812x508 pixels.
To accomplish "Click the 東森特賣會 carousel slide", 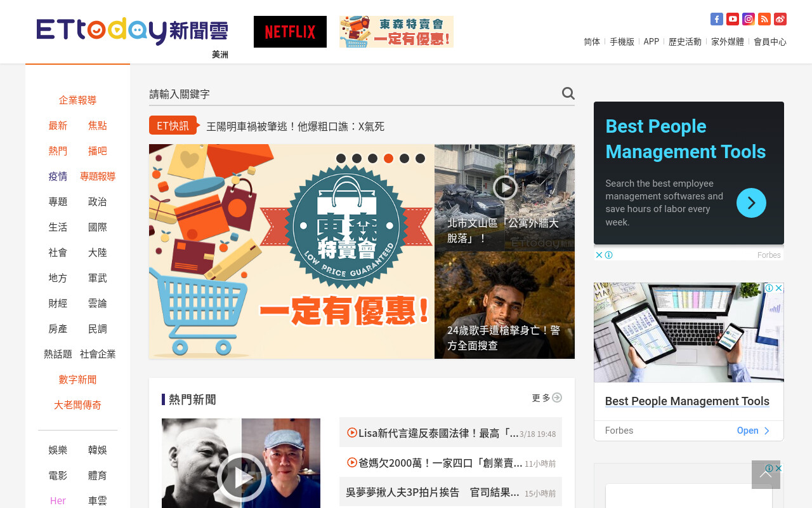I will tap(292, 251).
